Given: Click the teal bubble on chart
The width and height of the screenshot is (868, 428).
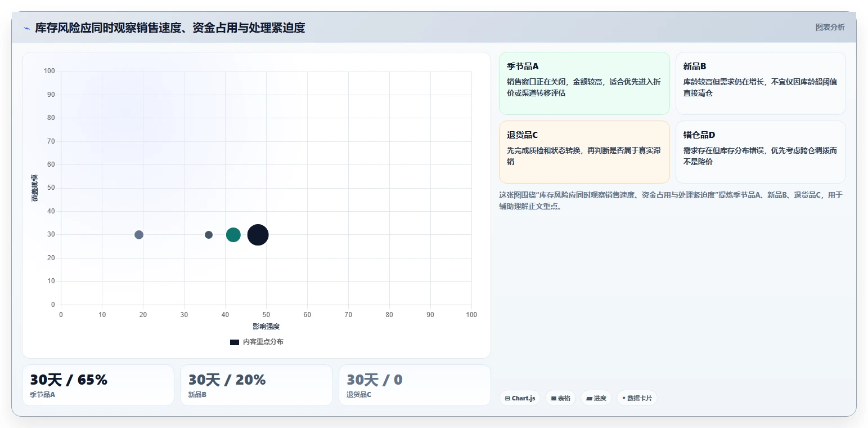Looking at the screenshot, I should click(x=233, y=235).
